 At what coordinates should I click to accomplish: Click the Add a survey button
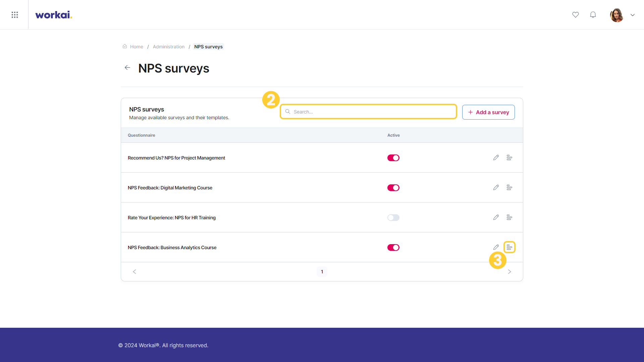coord(488,112)
